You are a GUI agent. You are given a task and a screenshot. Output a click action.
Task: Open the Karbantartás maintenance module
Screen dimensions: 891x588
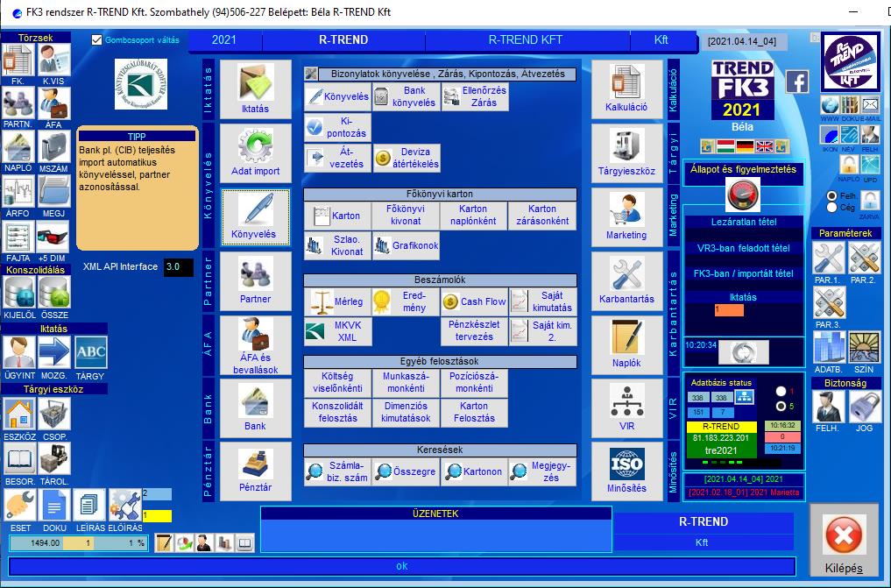click(x=626, y=280)
